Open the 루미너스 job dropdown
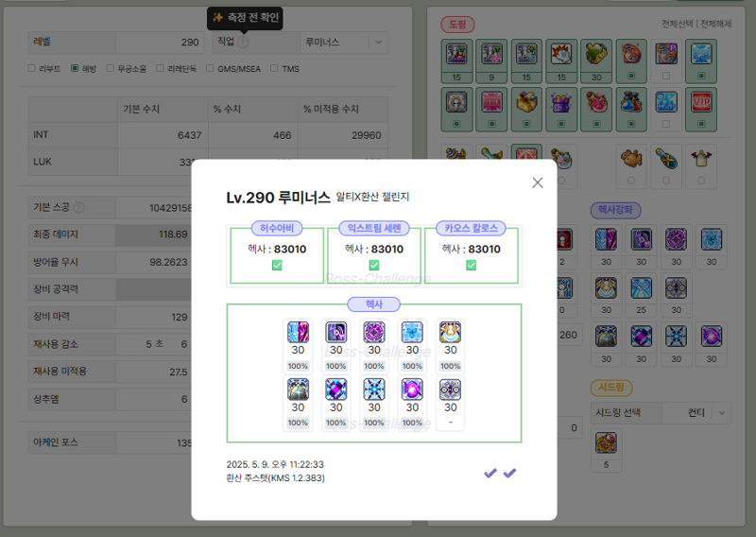Viewport: 756px width, 537px height. pos(344,43)
